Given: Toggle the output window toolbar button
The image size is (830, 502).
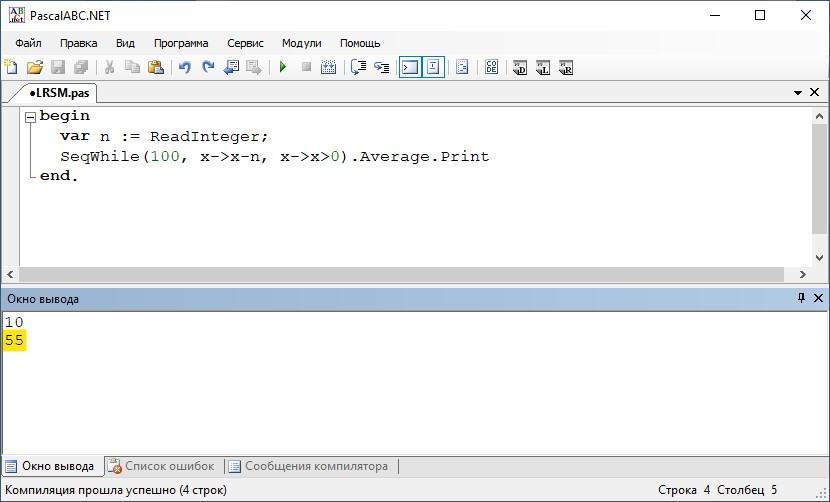Looking at the screenshot, I should pos(410,67).
